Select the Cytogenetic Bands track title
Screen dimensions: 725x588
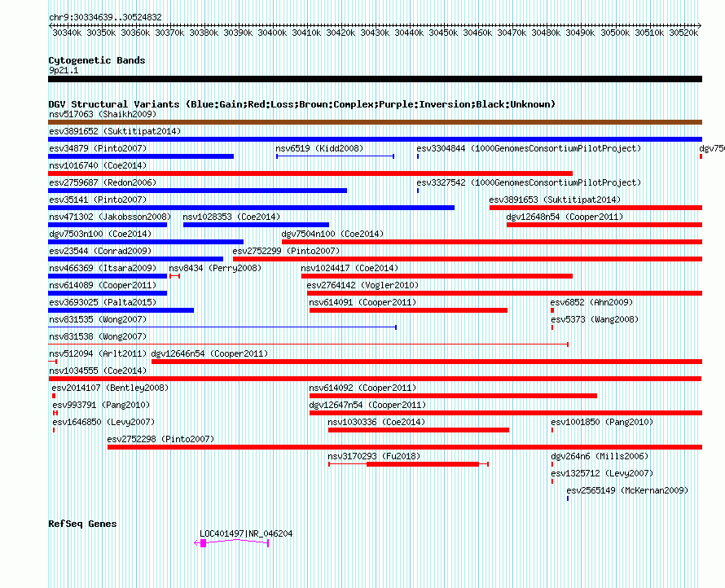97,60
